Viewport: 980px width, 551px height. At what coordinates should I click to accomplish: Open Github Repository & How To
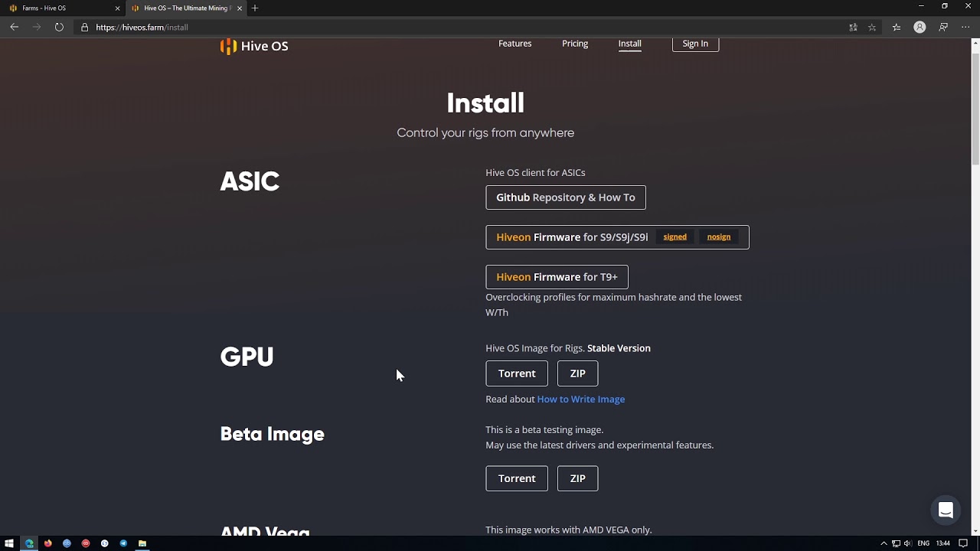[x=566, y=197]
